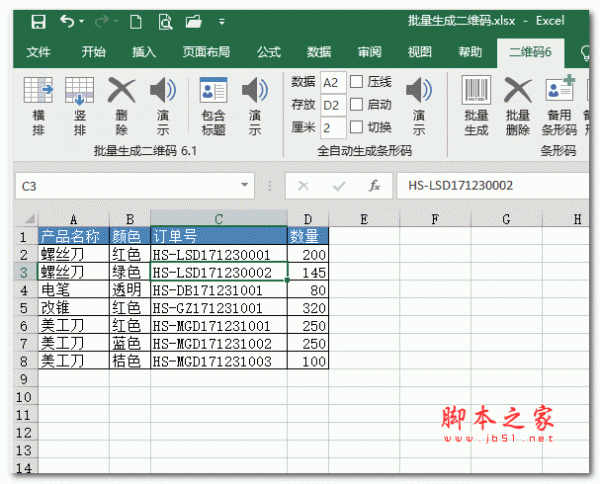This screenshot has height=484, width=600.
Task: Select the 二维码6 ribbon tab
Action: (x=530, y=52)
